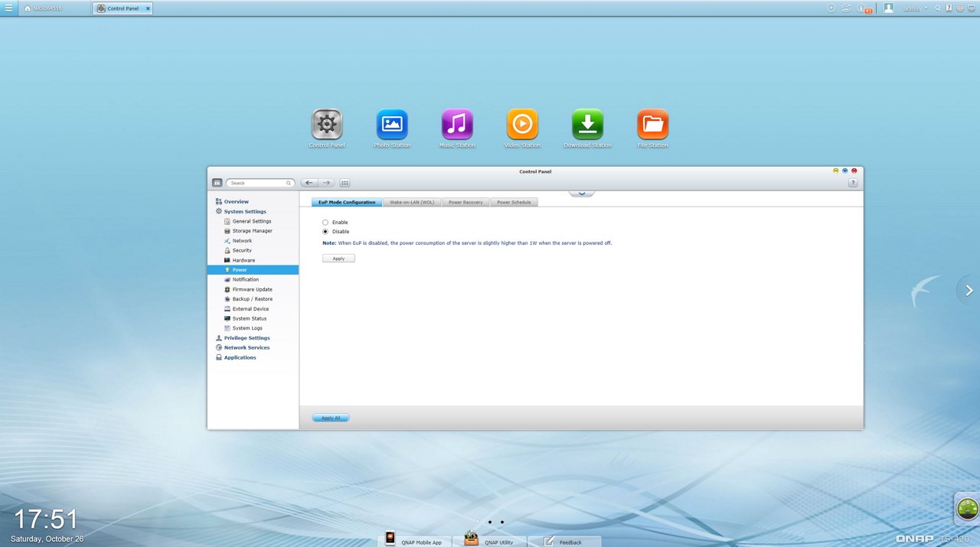980x547 pixels.
Task: Click the Apply All button
Action: 331,418
